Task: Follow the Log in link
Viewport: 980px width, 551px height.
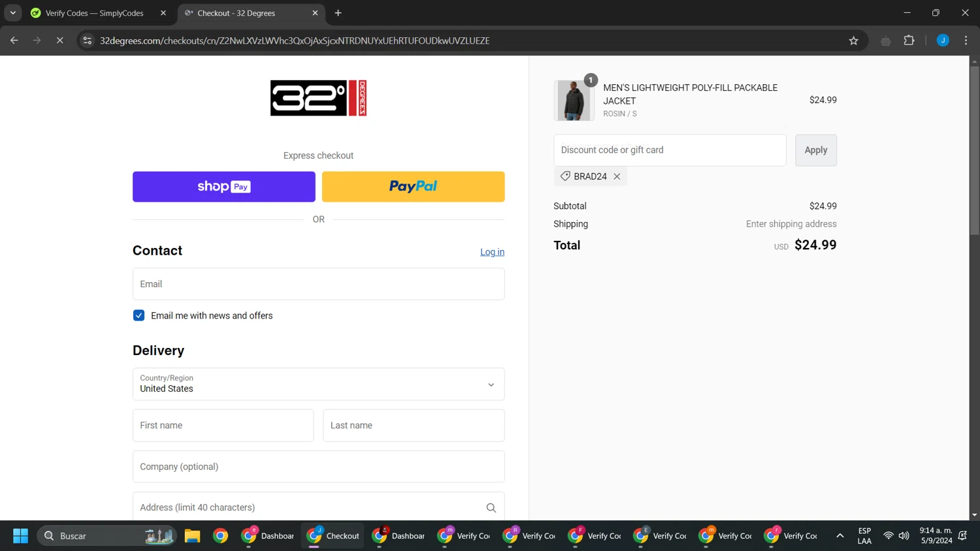Action: coord(492,252)
